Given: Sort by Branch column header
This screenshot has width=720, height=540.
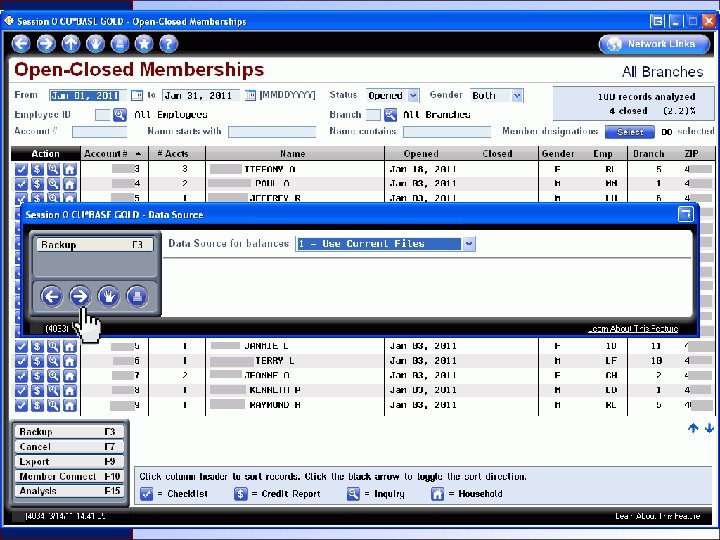Looking at the screenshot, I should 648,154.
